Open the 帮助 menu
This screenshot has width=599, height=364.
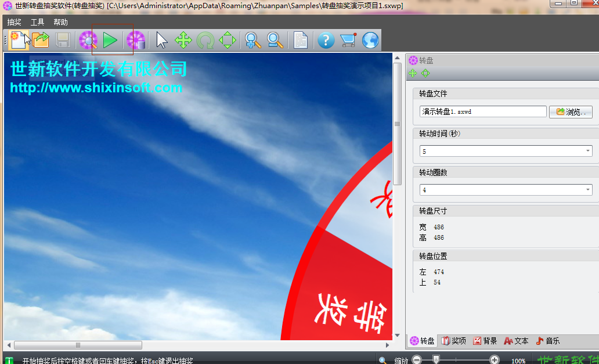coord(60,22)
